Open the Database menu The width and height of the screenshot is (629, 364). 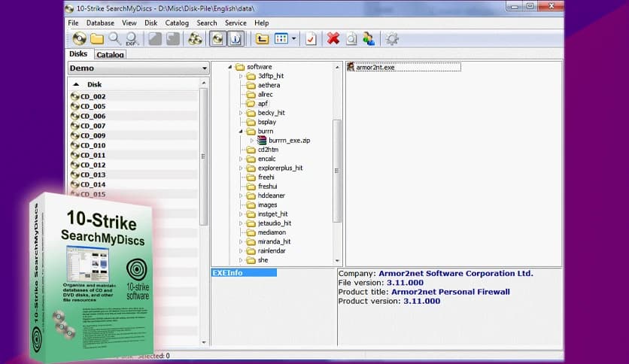pos(100,23)
